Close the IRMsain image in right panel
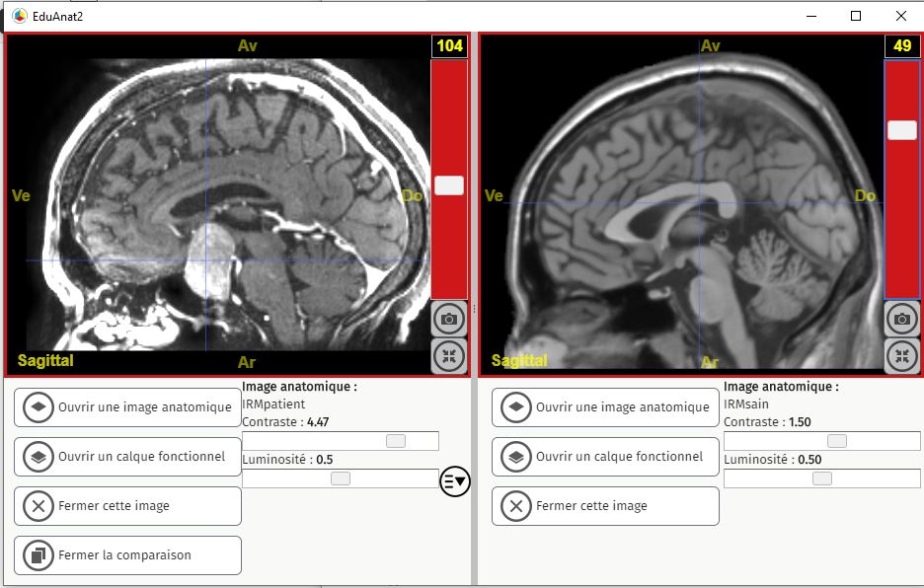This screenshot has height=588, width=924. tap(605, 506)
